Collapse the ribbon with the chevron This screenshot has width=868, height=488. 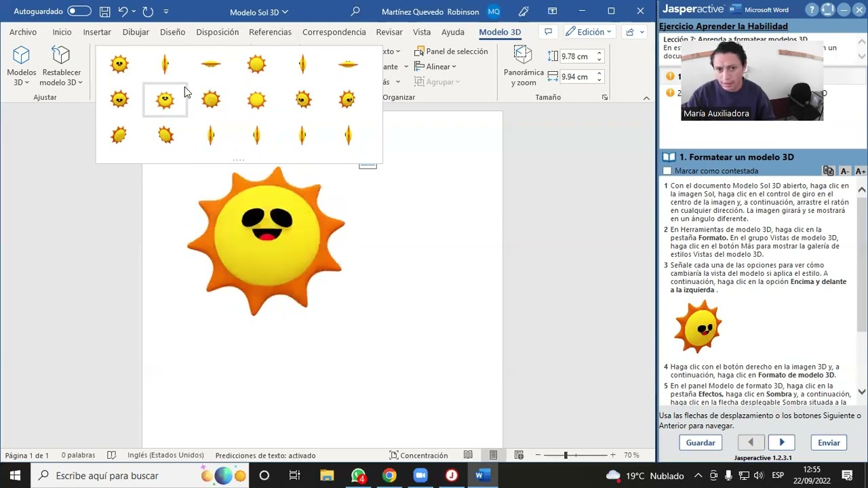(646, 98)
